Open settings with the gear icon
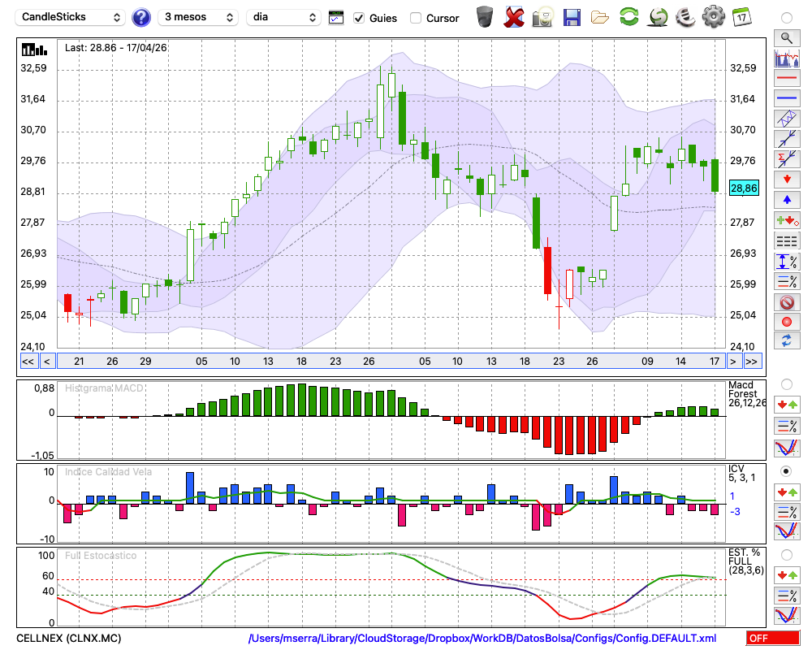 tap(713, 17)
